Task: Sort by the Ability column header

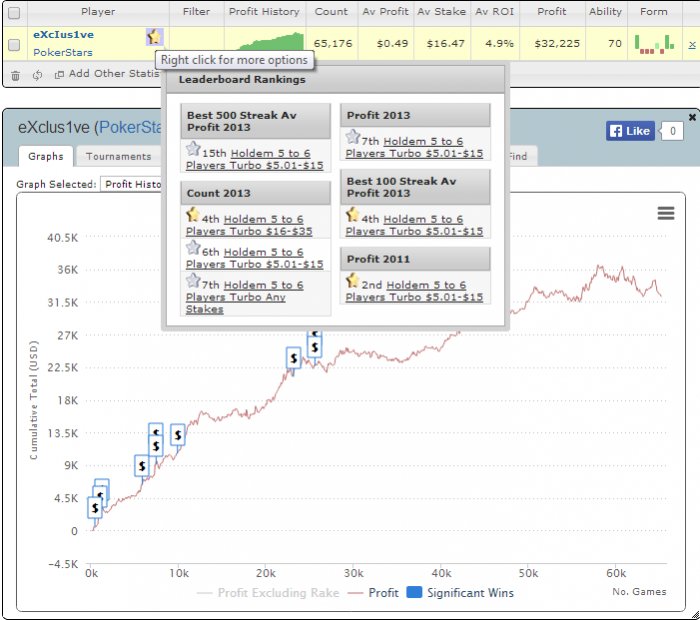Action: point(605,12)
